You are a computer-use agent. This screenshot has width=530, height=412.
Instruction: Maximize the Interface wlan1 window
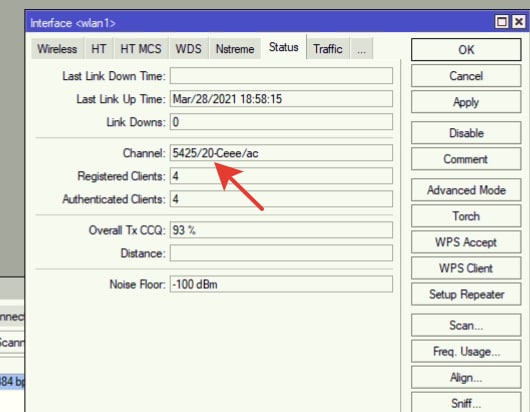[x=502, y=22]
